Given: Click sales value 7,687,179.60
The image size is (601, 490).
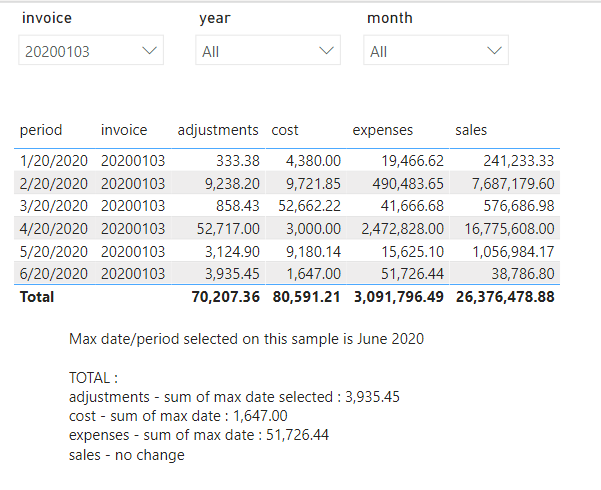Looking at the screenshot, I should point(513,184).
